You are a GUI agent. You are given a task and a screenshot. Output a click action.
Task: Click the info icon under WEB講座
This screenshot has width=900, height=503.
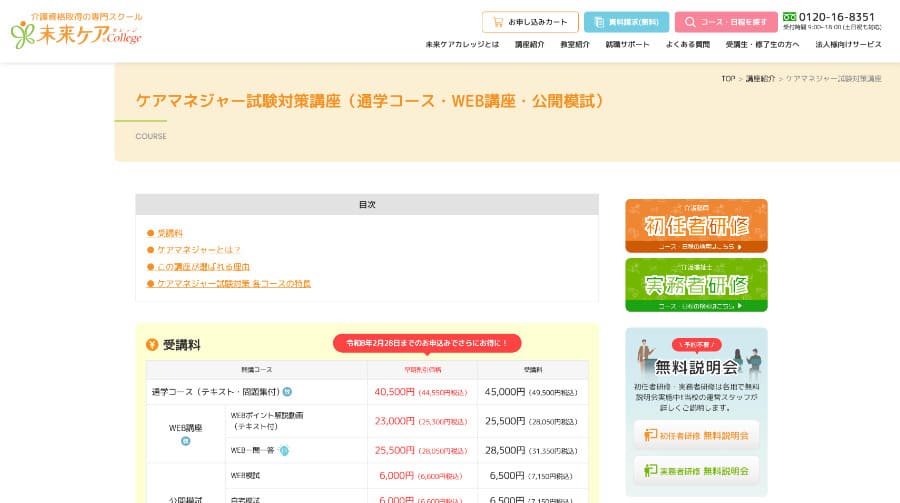click(x=185, y=441)
